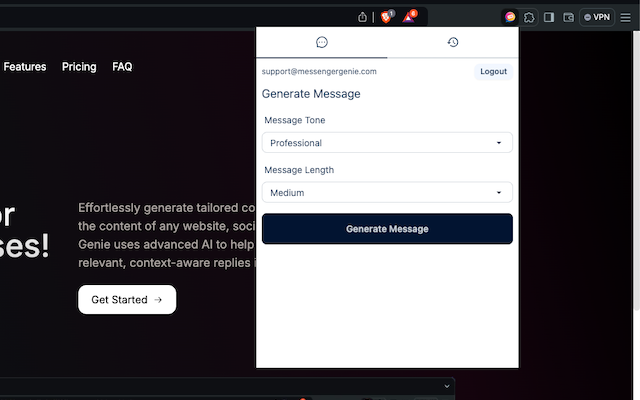The height and width of the screenshot is (400, 640).
Task: Click the share page icon in address bar
Action: (x=362, y=17)
